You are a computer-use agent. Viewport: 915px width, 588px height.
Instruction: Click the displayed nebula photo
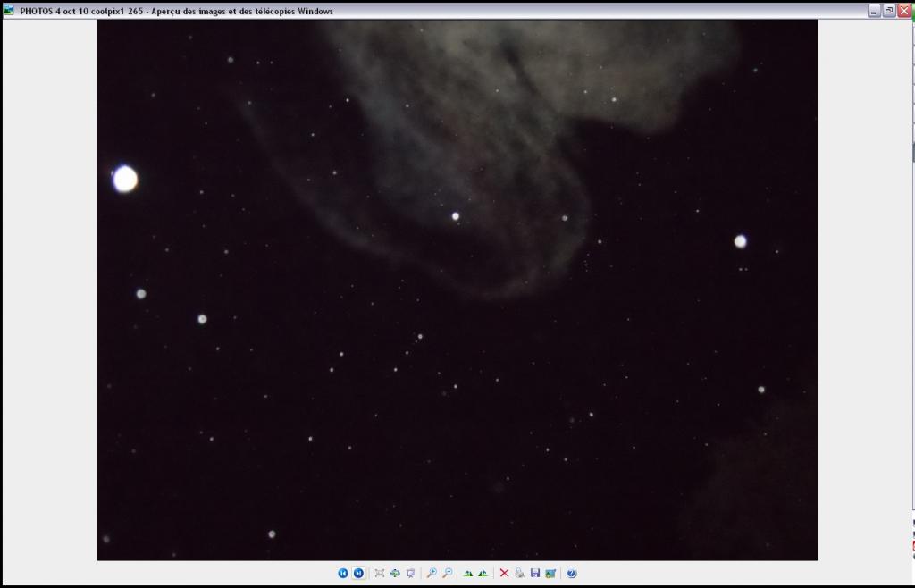pos(457,290)
